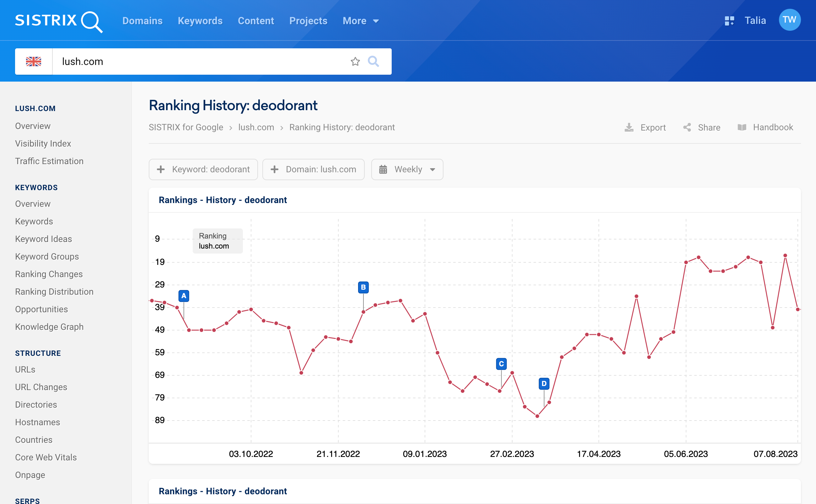Screen dimensions: 816x504
Task: Open the Content menu
Action: pyautogui.click(x=256, y=21)
